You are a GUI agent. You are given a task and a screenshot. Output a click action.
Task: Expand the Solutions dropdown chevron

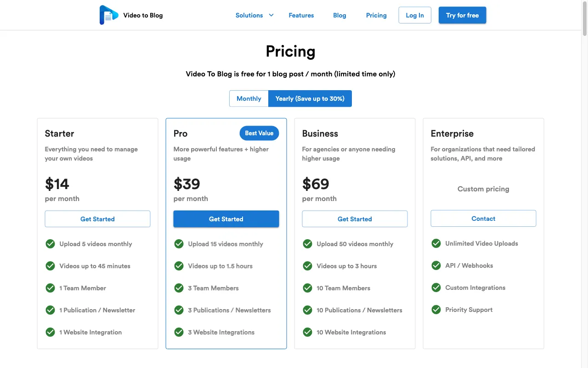(x=271, y=15)
